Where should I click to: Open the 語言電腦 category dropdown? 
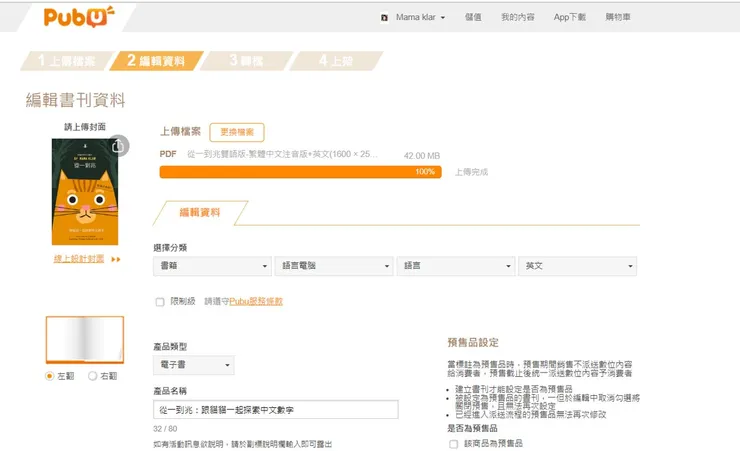334,266
